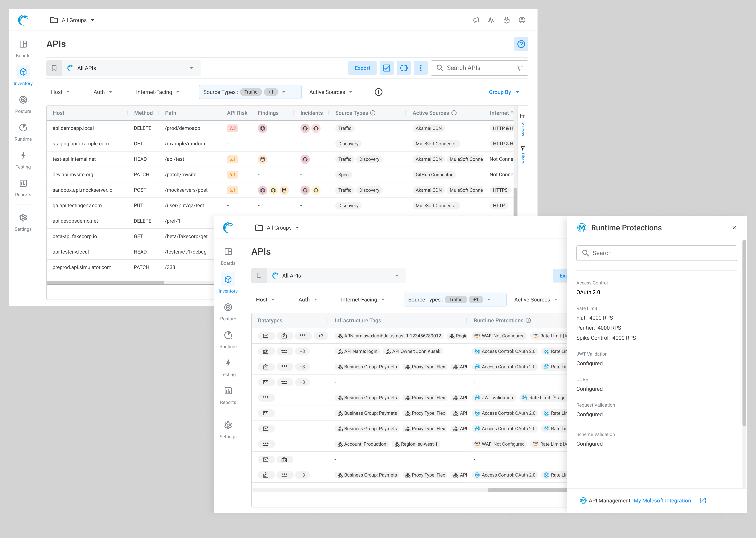This screenshot has width=756, height=538.
Task: Expand the Host filter in the back window
Action: coord(60,92)
